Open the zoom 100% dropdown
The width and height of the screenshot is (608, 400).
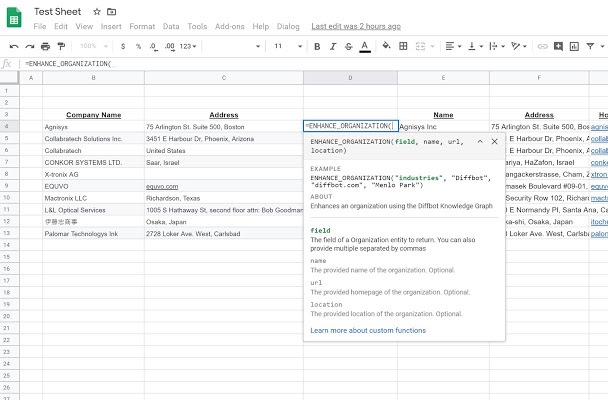[93, 46]
